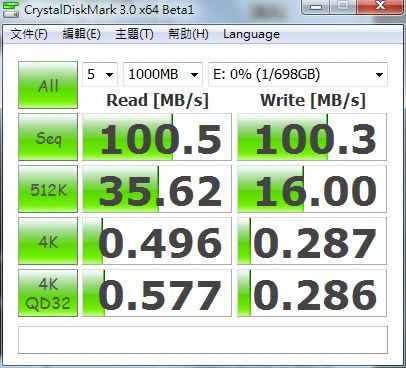Viewport: 406px width, 368px height.
Task: Run the 4K benchmark test
Action: coord(48,241)
